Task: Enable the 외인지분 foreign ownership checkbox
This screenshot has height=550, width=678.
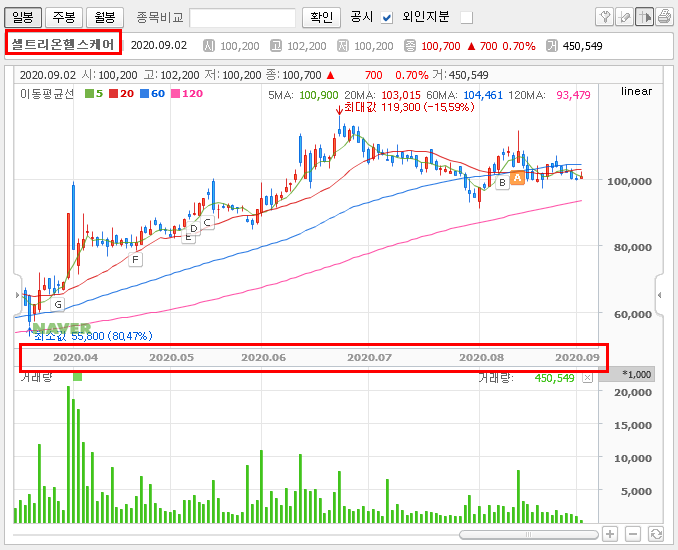Action: (467, 18)
